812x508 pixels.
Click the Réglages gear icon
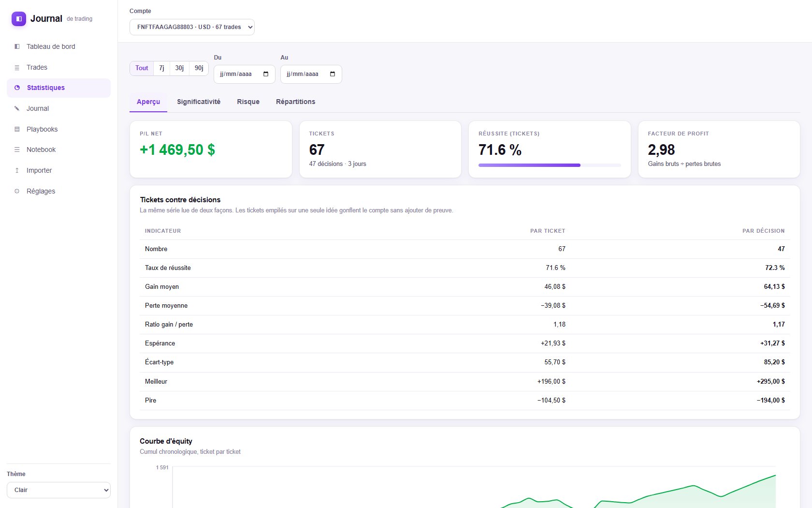click(17, 191)
